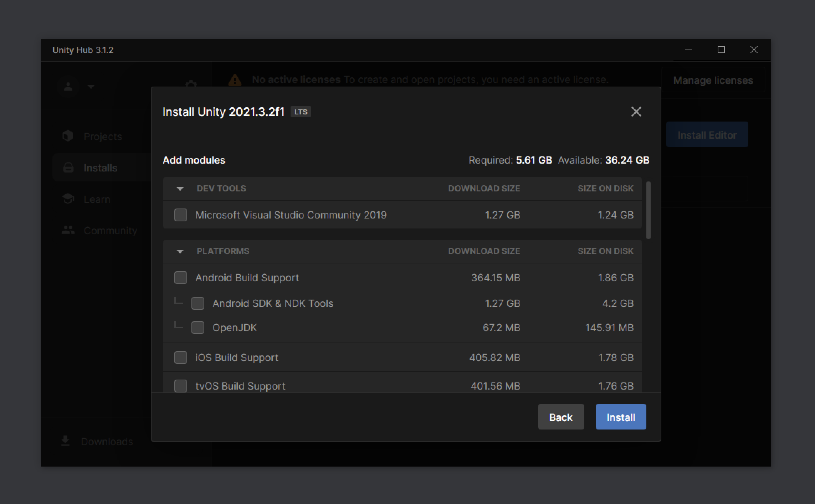Viewport: 815px width, 504px height.
Task: Minimize the Unity Hub window
Action: (x=688, y=50)
